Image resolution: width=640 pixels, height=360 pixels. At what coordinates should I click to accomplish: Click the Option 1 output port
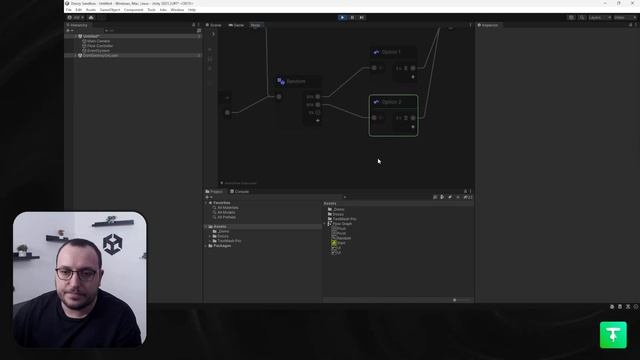tap(413, 68)
